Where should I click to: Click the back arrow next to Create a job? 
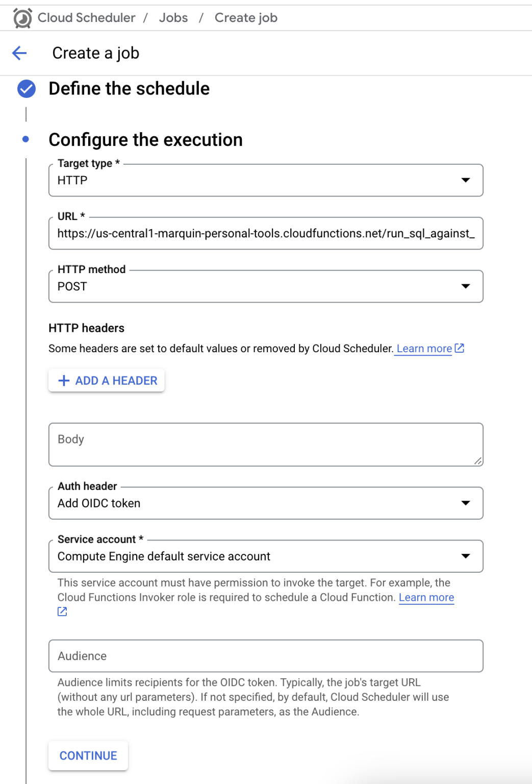19,53
